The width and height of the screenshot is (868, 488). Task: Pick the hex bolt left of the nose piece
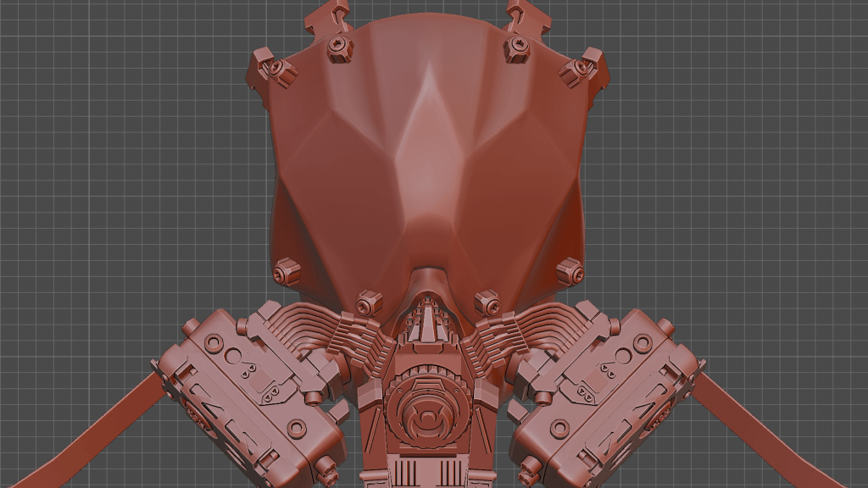coord(367,302)
